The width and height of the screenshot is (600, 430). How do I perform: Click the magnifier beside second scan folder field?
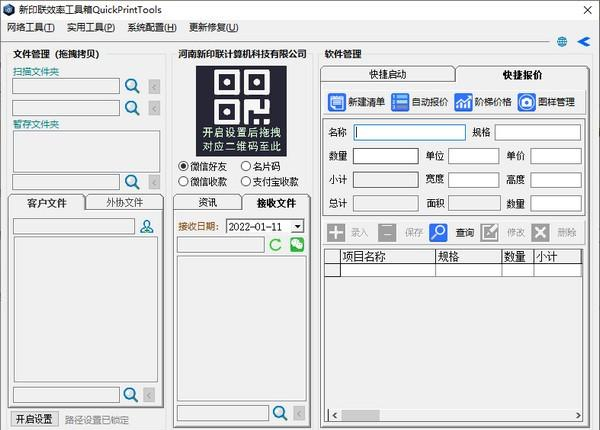tap(132, 108)
